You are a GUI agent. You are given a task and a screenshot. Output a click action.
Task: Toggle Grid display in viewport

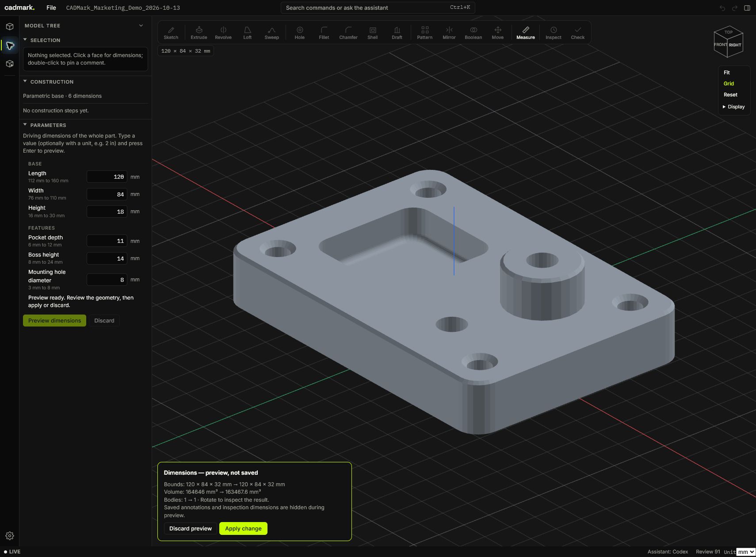tap(729, 84)
